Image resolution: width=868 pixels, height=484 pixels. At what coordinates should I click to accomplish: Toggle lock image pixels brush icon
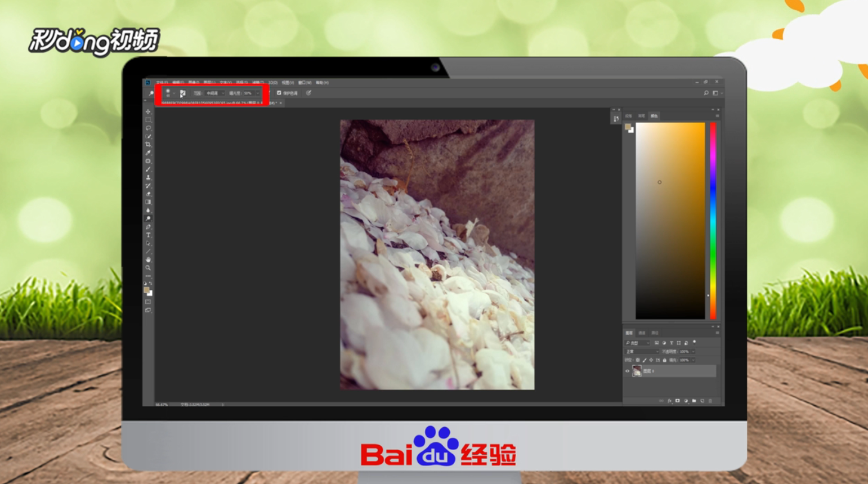(x=645, y=360)
